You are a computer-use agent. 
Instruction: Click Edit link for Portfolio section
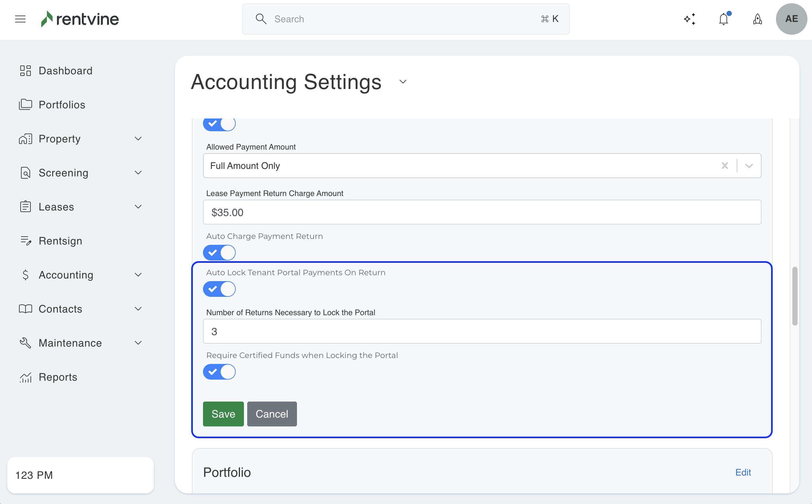tap(743, 472)
